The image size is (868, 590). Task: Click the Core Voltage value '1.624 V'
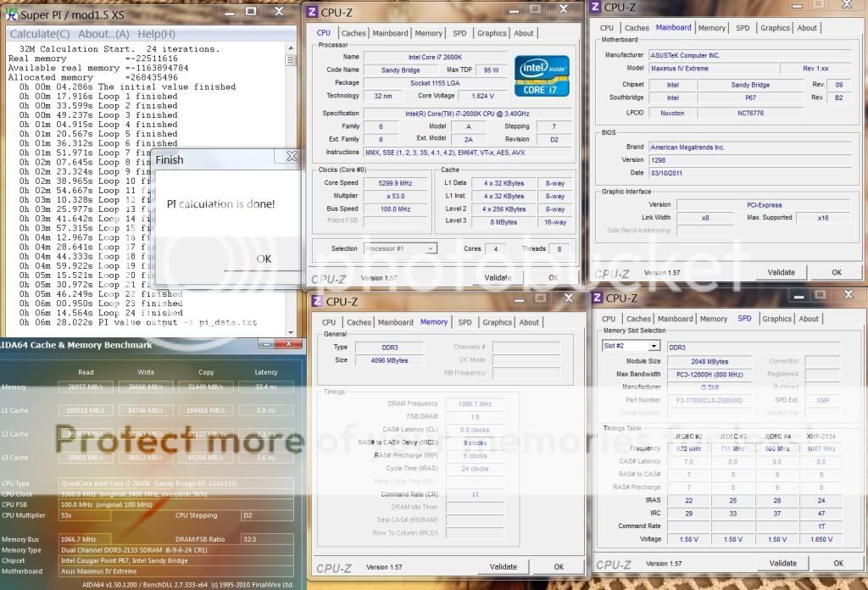(482, 96)
